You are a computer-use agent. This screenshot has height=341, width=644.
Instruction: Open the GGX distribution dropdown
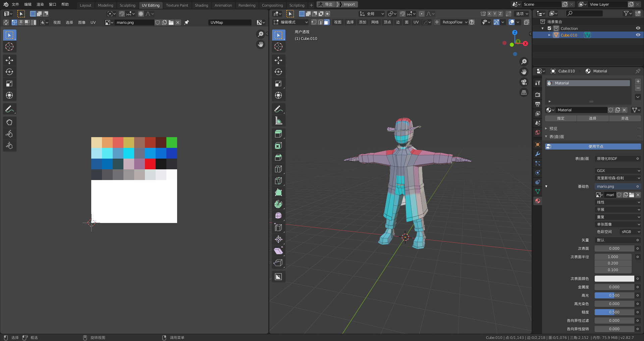tap(618, 171)
